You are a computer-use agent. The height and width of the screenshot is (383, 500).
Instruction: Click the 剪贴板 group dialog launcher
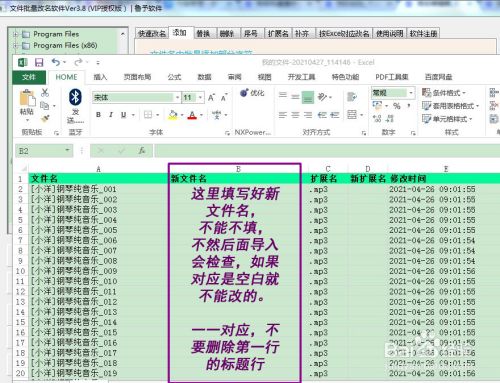[56, 133]
